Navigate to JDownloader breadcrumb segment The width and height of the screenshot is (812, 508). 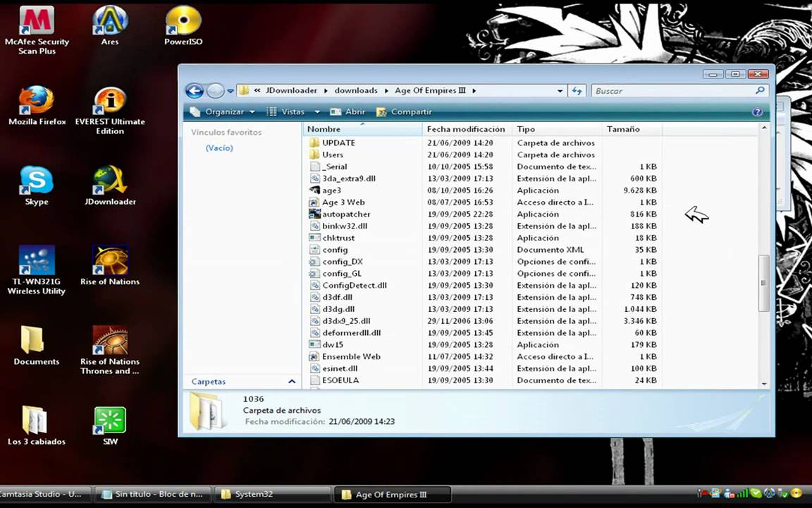(291, 91)
